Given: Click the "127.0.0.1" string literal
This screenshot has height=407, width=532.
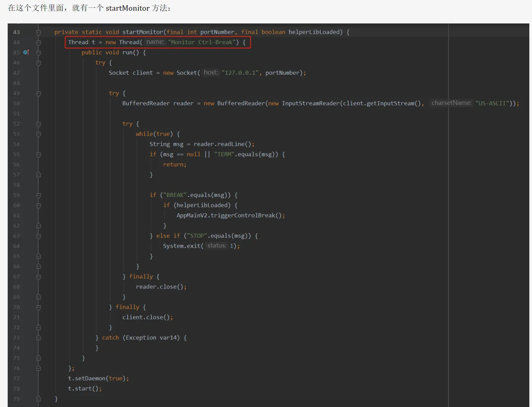Looking at the screenshot, I should pos(241,73).
